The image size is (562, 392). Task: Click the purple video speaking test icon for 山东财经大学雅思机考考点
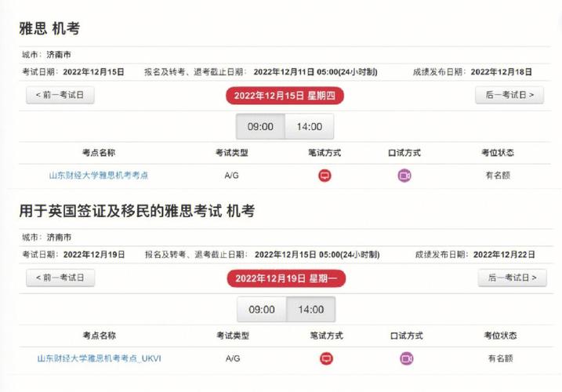(404, 176)
